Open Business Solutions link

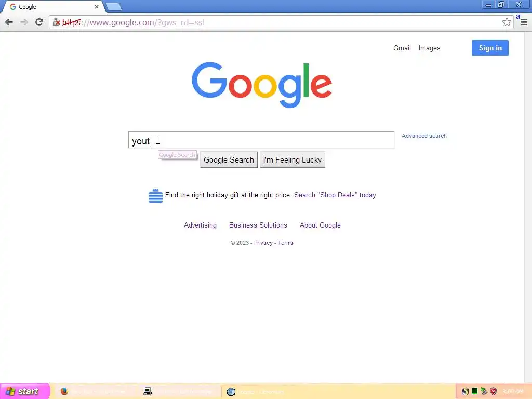[258, 225]
